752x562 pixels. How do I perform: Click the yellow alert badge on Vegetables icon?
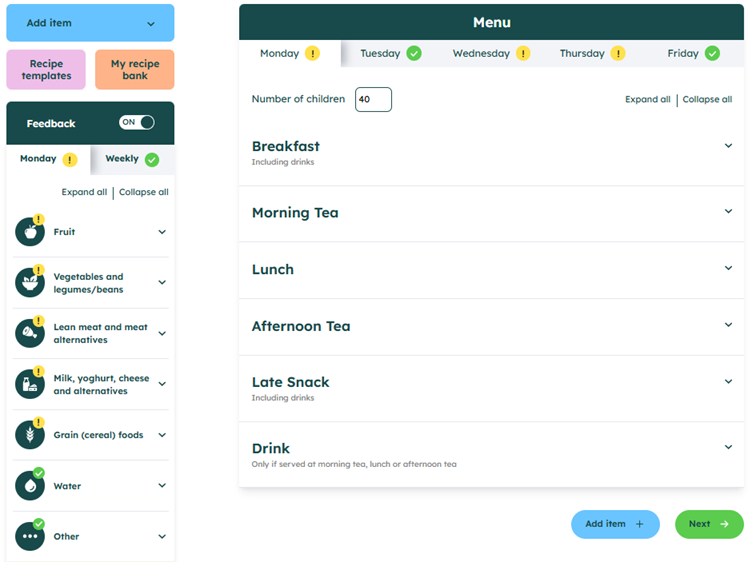click(x=38, y=270)
